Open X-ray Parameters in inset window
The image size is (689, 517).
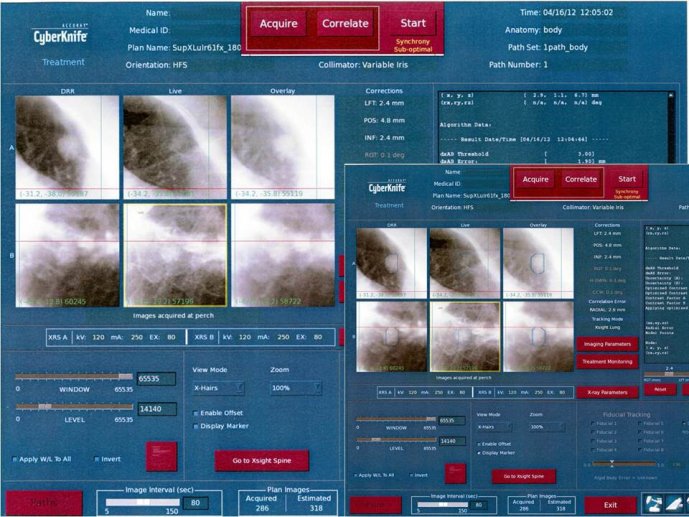607,392
